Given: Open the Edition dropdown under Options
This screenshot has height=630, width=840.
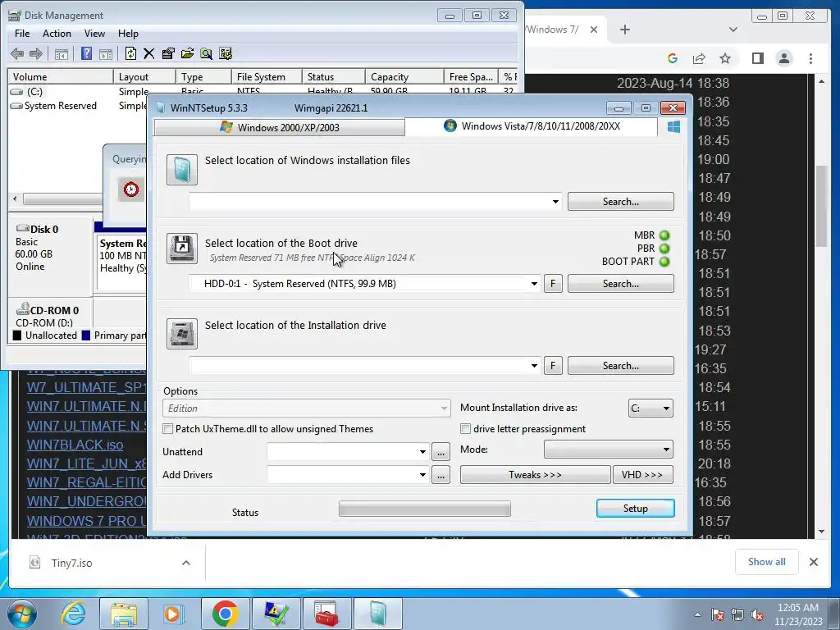Looking at the screenshot, I should [307, 409].
